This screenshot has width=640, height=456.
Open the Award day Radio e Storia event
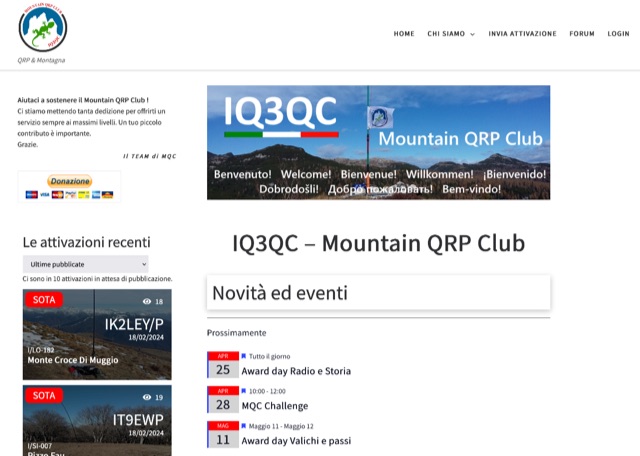coord(296,371)
